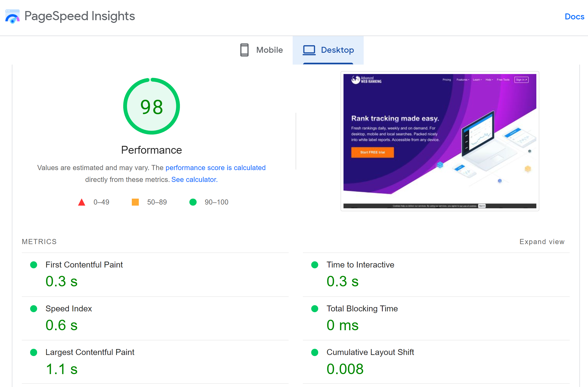Click the mobile phone icon next to Mobile
The height and width of the screenshot is (387, 588).
pyautogui.click(x=244, y=50)
